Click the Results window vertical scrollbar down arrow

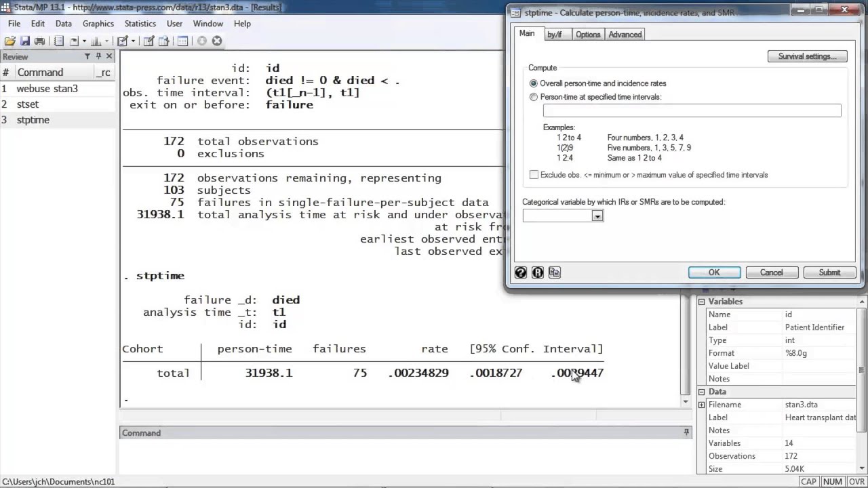[x=686, y=402]
